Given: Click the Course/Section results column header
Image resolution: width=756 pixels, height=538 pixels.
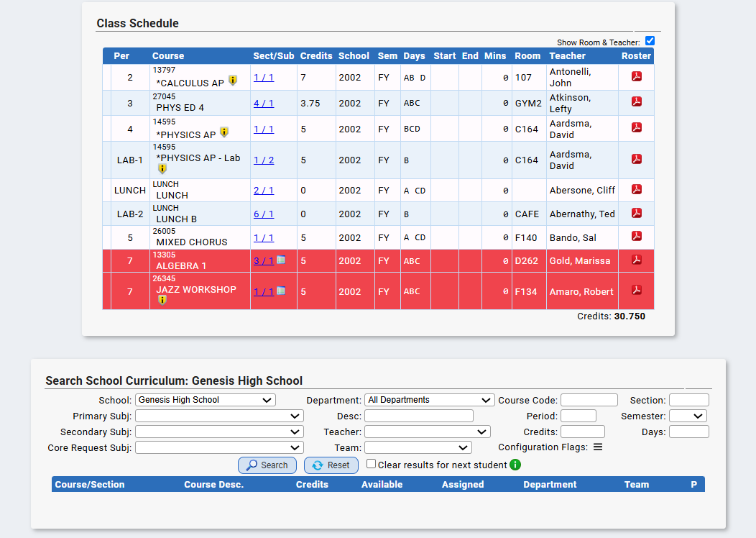Looking at the screenshot, I should click(90, 485).
